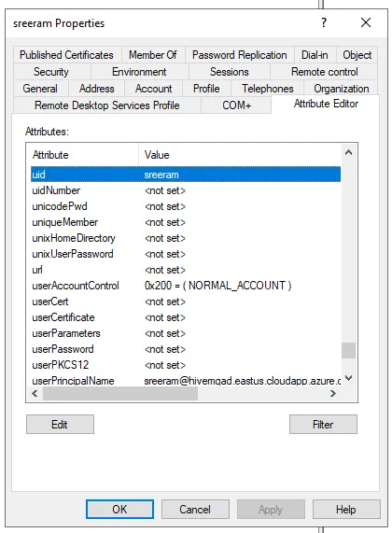
Task: Select the uniqueMember attribute
Action: coord(186,222)
